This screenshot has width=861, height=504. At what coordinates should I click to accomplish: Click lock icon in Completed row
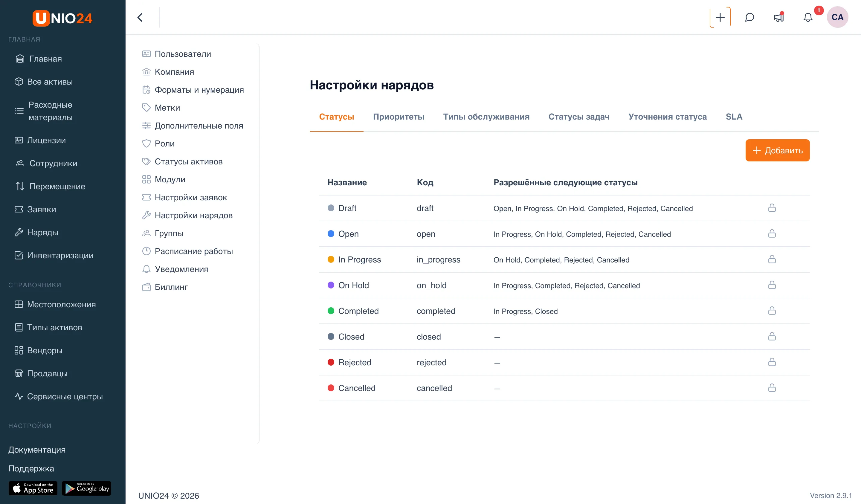click(x=772, y=311)
